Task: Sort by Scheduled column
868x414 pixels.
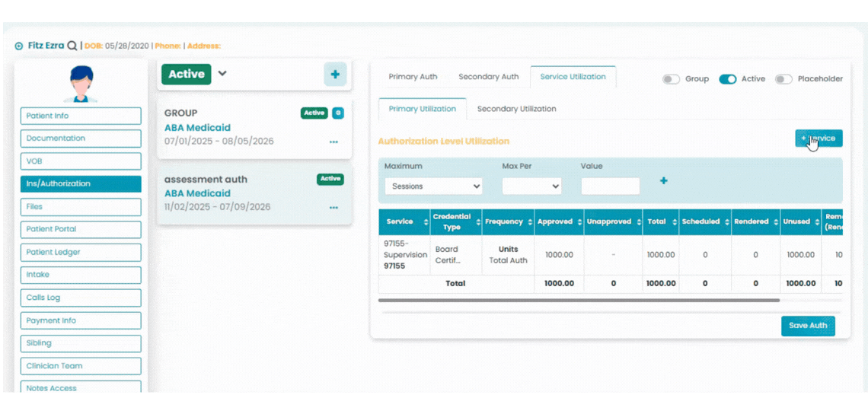Action: tap(726, 221)
